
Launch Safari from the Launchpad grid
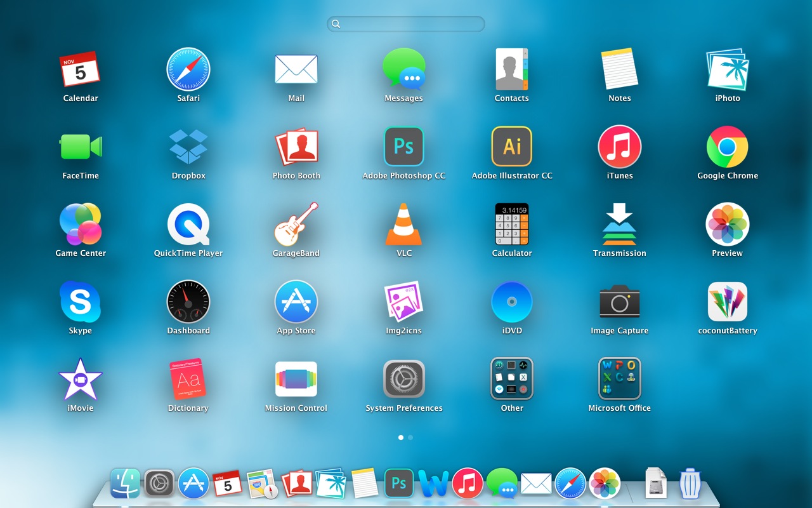point(188,70)
